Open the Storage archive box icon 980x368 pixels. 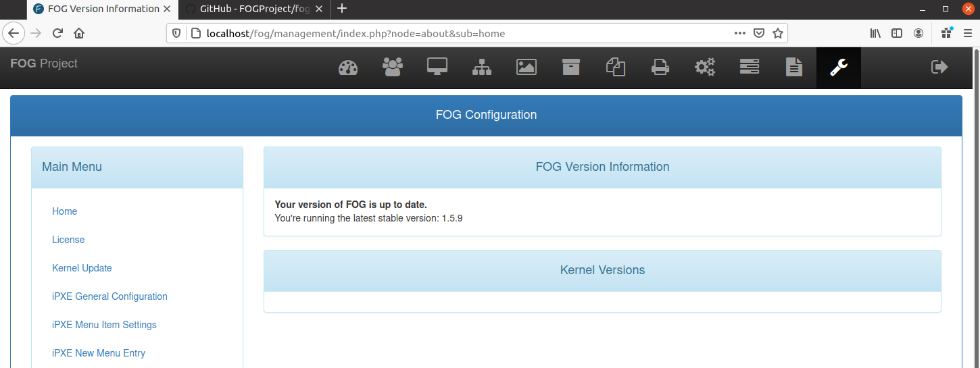click(x=571, y=67)
